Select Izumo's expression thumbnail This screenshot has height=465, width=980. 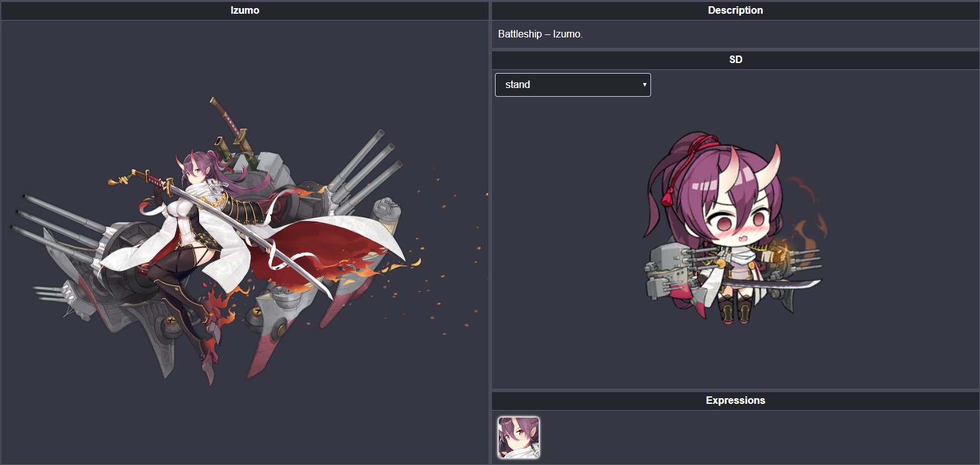[519, 438]
